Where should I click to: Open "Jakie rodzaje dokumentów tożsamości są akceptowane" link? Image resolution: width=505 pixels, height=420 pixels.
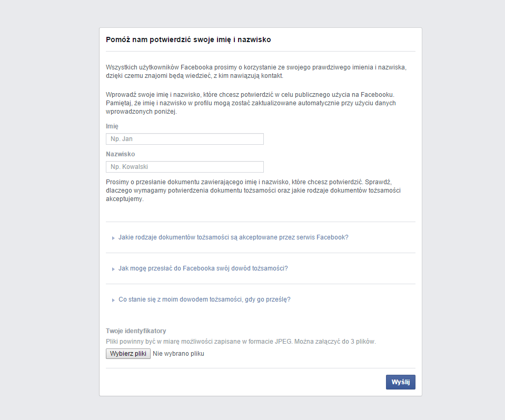(x=233, y=237)
